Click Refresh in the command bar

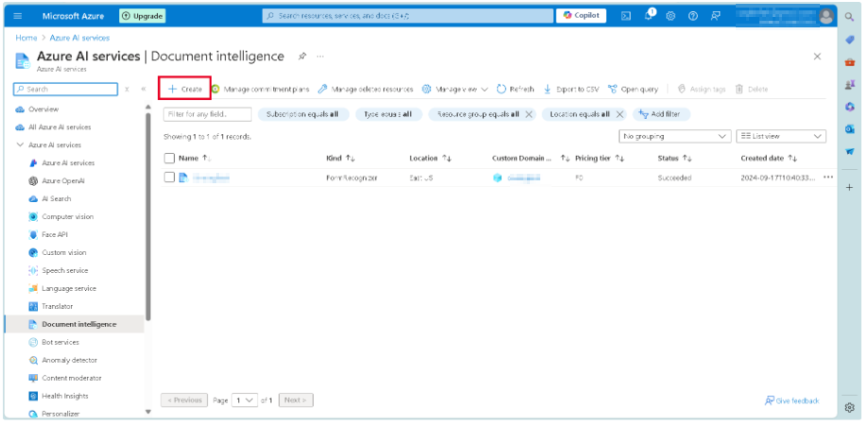pos(515,89)
